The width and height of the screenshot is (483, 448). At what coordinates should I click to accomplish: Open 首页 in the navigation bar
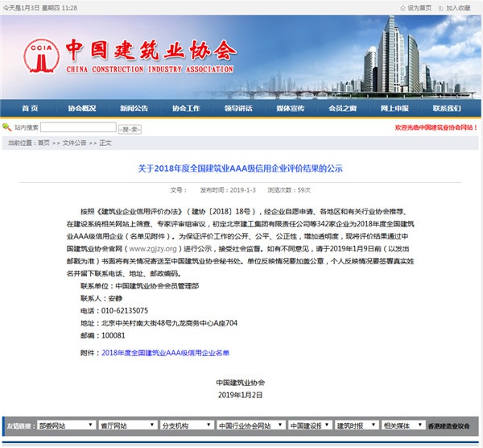(x=30, y=108)
